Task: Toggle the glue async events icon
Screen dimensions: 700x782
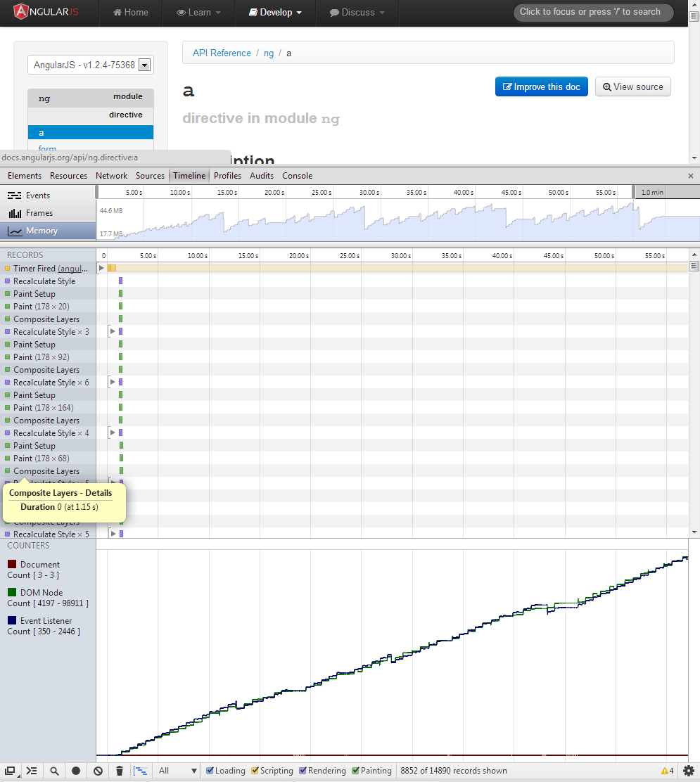Action: (141, 771)
